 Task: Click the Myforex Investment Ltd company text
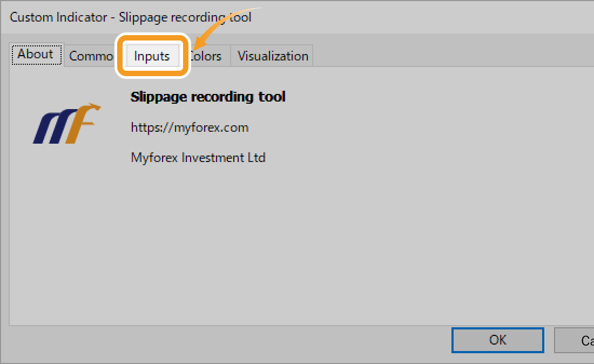click(x=198, y=157)
